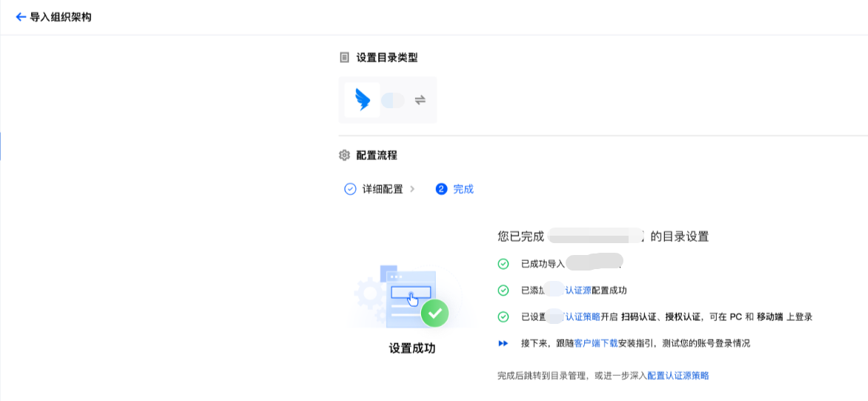Toggle the pill switch next to the logo
The height and width of the screenshot is (401, 868).
[x=393, y=100]
